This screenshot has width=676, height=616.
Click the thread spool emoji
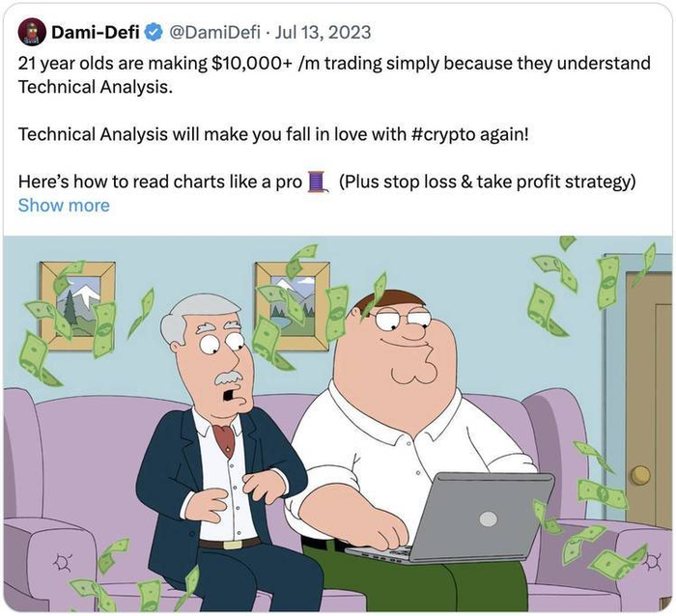click(x=318, y=182)
